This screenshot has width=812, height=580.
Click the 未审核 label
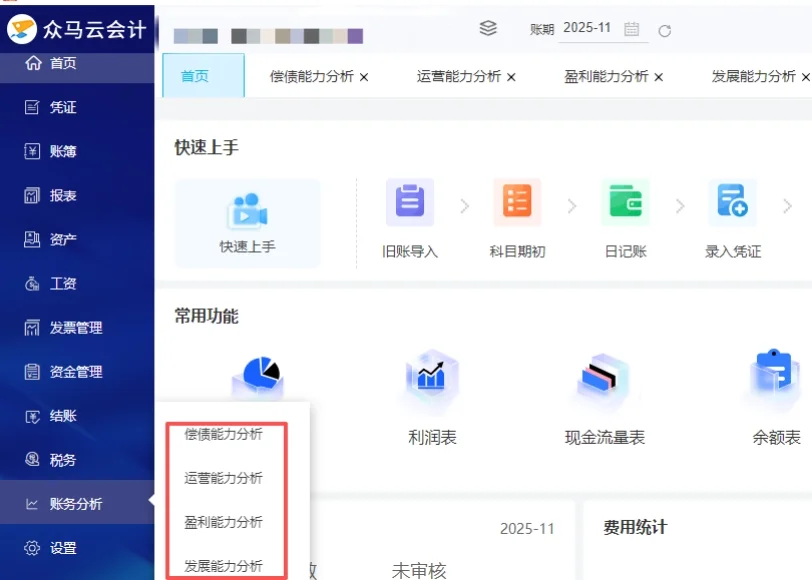(x=419, y=571)
